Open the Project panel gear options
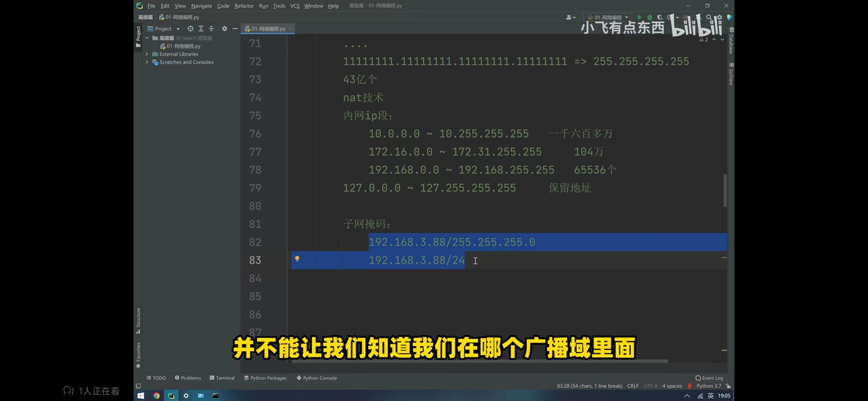868x401 pixels. point(224,29)
